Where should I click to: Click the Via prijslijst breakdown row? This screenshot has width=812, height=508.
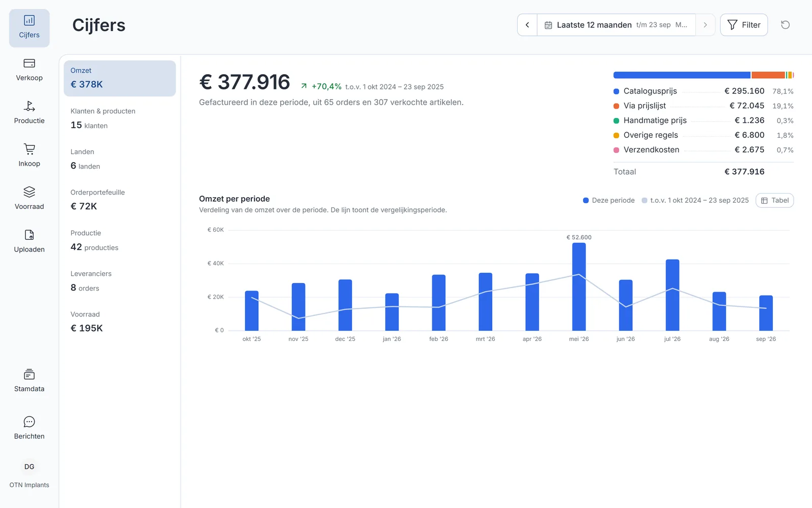(x=703, y=106)
